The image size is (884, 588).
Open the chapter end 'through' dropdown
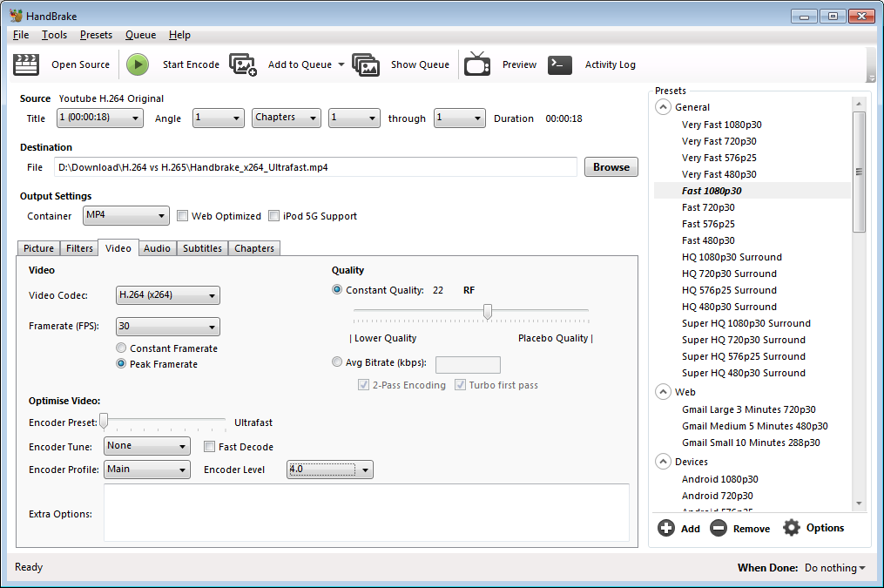tap(460, 118)
